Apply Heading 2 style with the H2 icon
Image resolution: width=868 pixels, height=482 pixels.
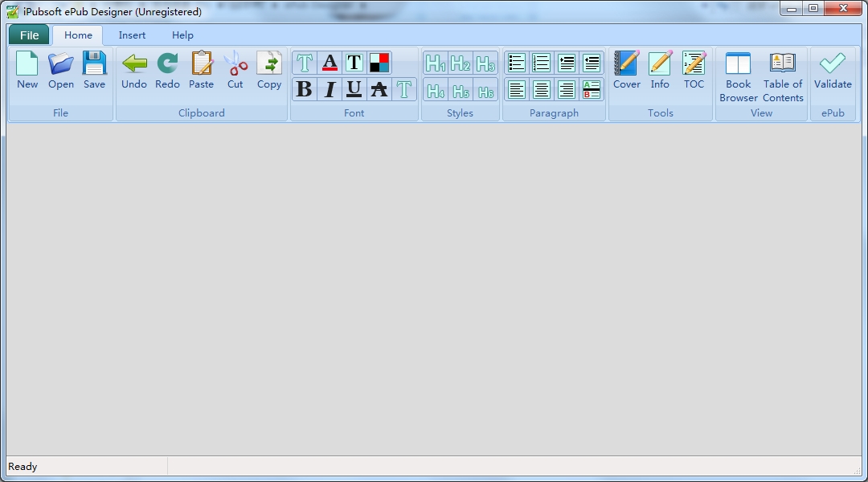click(x=461, y=63)
